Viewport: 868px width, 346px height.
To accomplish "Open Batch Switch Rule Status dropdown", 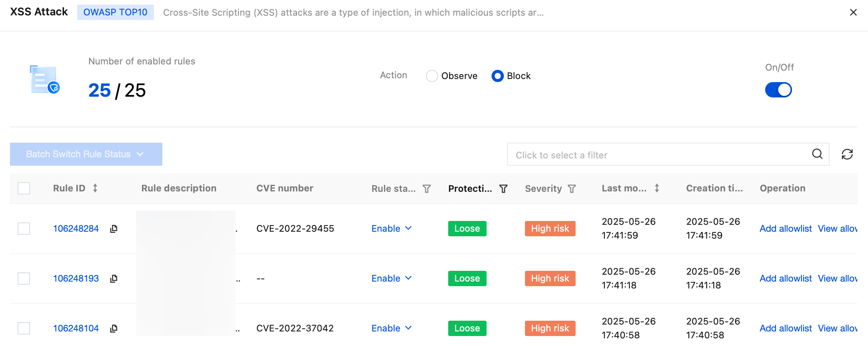I will [x=86, y=154].
